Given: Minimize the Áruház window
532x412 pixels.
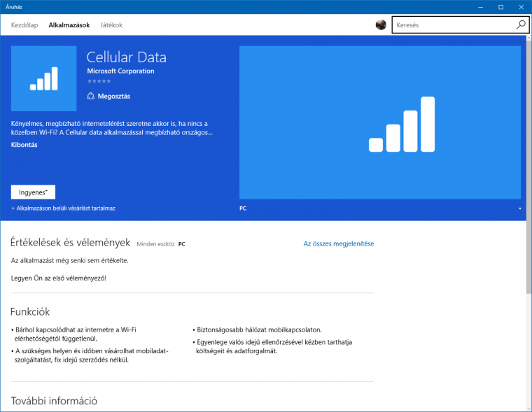Looking at the screenshot, I should pos(480,7).
